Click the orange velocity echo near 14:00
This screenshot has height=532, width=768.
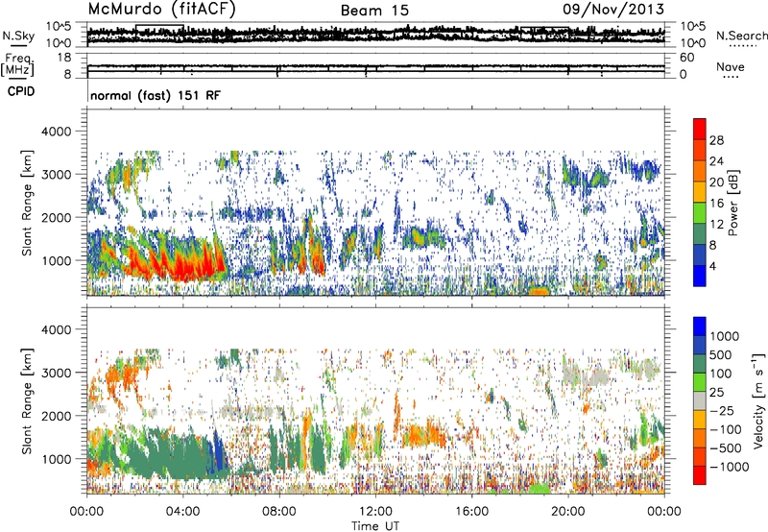tap(423, 433)
